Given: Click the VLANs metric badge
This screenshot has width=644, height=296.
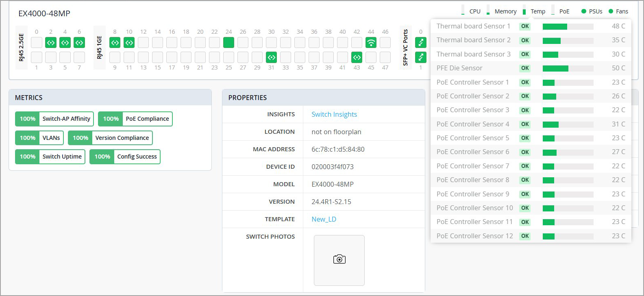Looking at the screenshot, I should click(39, 138).
